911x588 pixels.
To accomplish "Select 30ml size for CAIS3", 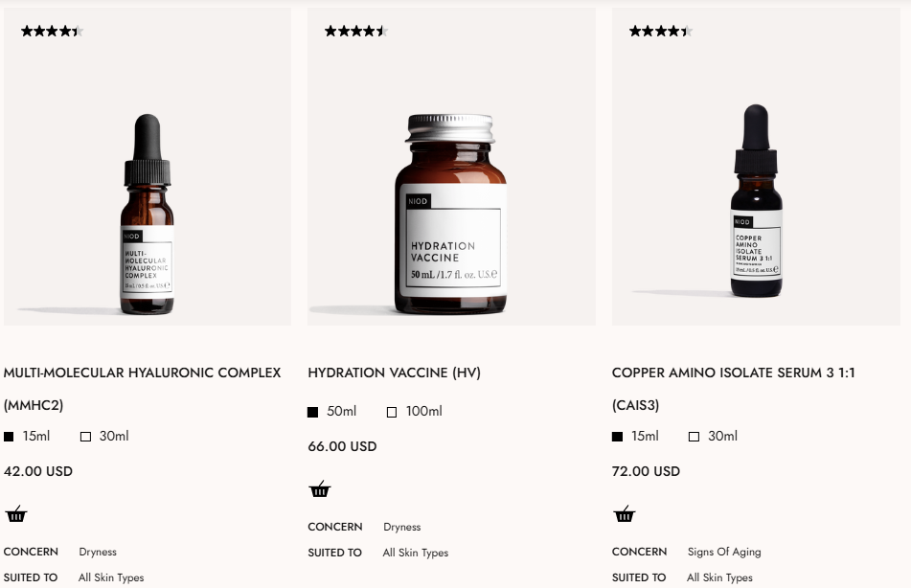I will [x=713, y=437].
